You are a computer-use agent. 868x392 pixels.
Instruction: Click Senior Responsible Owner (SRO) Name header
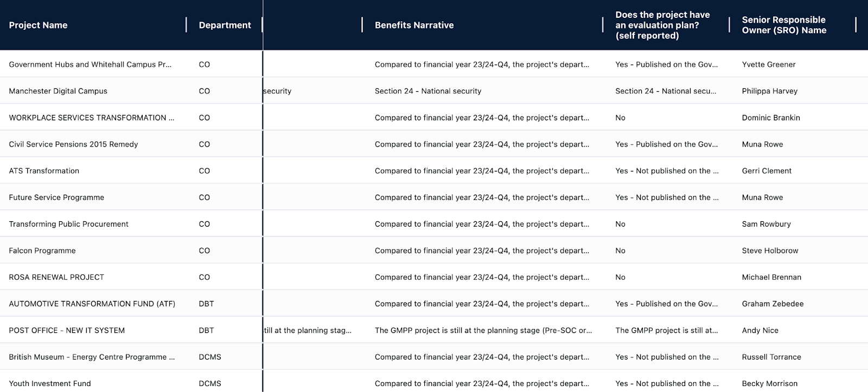point(784,25)
